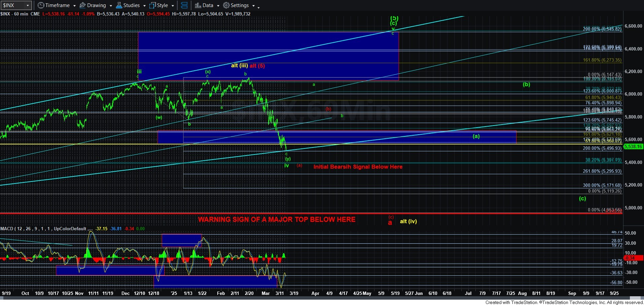The width and height of the screenshot is (644, 305).
Task: Select the green (b) wave label
Action: pyautogui.click(x=526, y=84)
